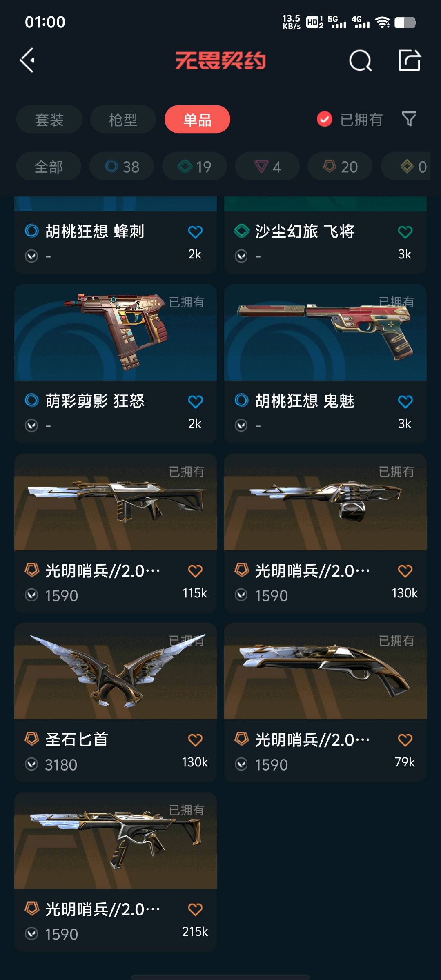Filter by blue tier 38 chip
Image resolution: width=441 pixels, height=980 pixels.
[x=122, y=166]
